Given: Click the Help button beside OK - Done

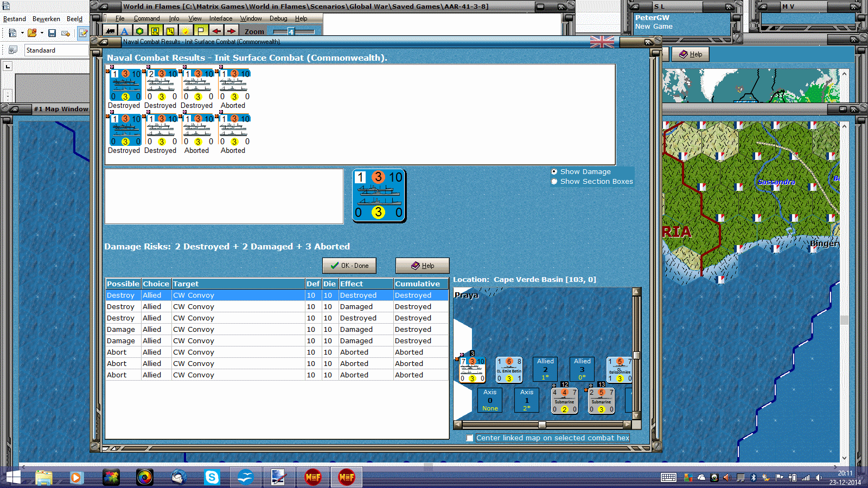Looking at the screenshot, I should point(423,266).
